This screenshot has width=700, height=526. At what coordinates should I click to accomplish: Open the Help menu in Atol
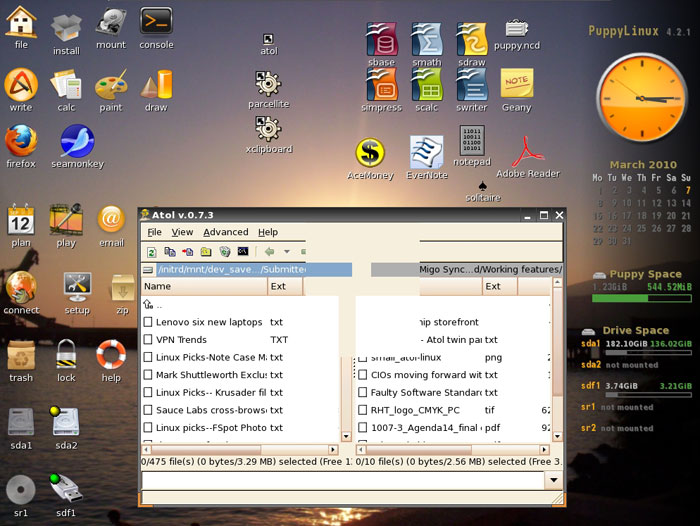[x=268, y=232]
